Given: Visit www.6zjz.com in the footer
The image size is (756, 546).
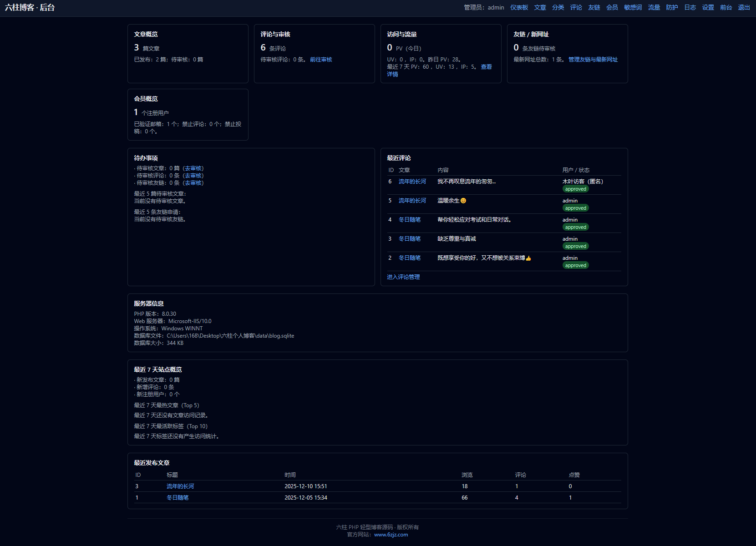Looking at the screenshot, I should [x=391, y=535].
